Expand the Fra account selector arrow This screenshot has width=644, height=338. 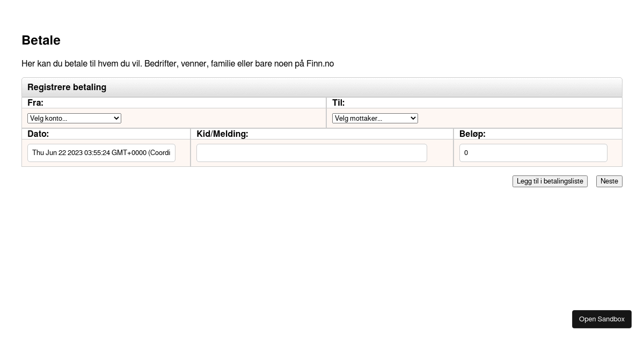117,118
